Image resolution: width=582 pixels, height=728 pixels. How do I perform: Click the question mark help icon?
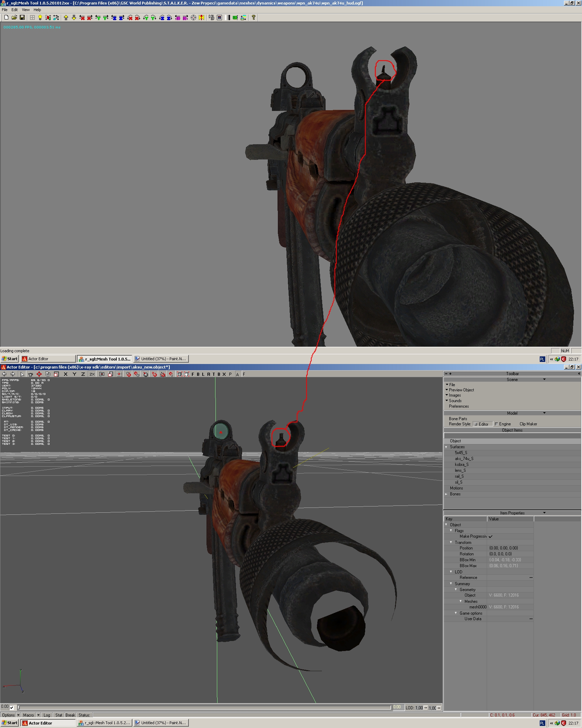(x=254, y=17)
